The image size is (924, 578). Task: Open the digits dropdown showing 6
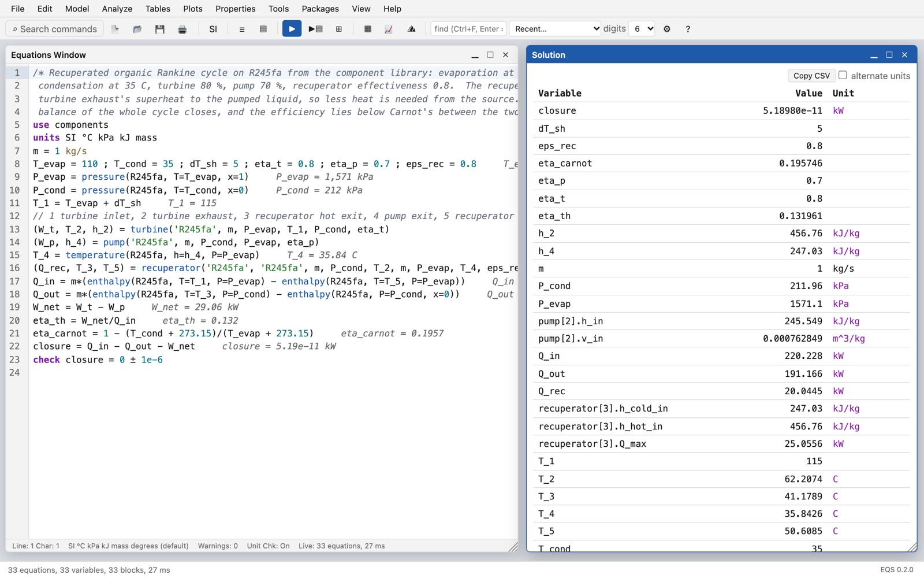click(642, 28)
